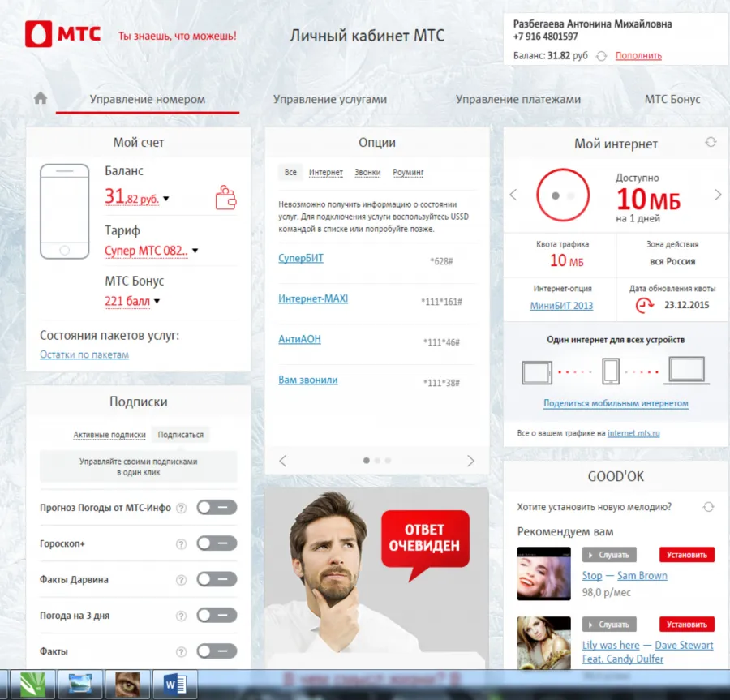Click the laptop device icon
The width and height of the screenshot is (730, 700).
click(686, 371)
